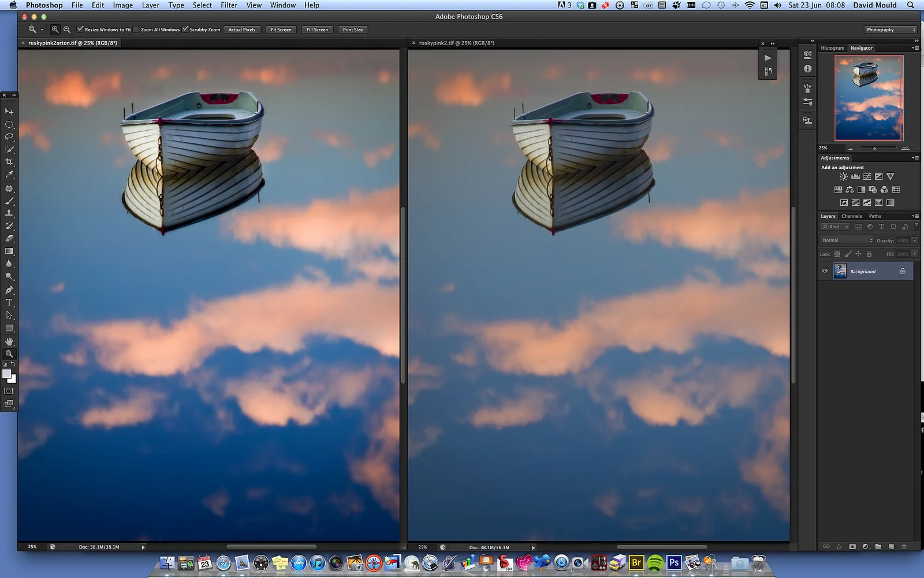
Task: Add a Brightness/Contrast adjustment
Action: pyautogui.click(x=844, y=177)
